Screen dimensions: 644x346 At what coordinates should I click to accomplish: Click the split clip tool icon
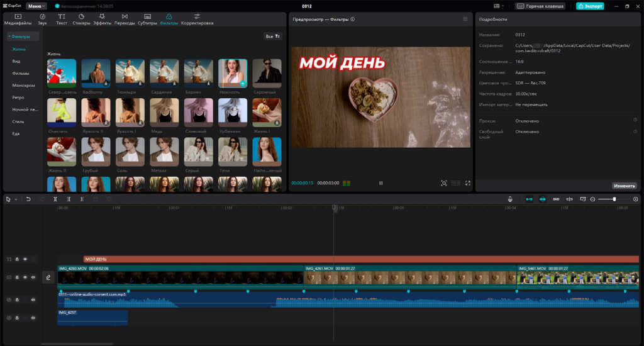(55, 199)
